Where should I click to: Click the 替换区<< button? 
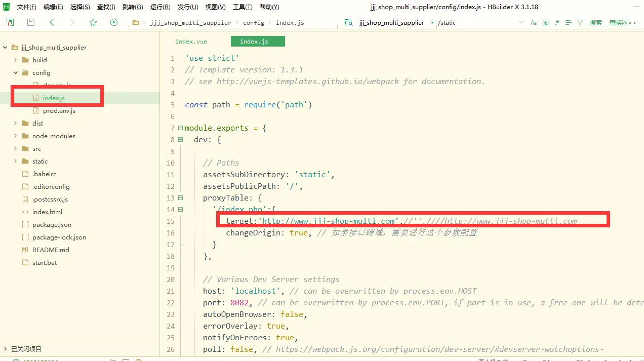click(x=623, y=23)
